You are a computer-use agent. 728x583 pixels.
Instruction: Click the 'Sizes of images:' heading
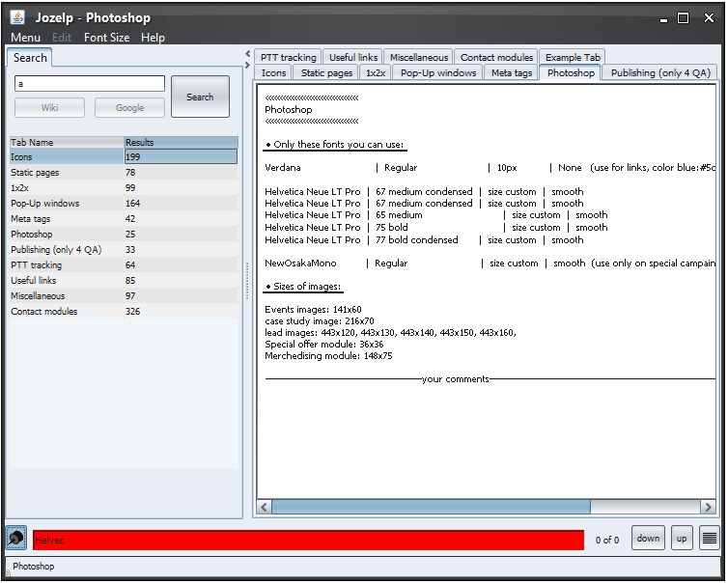pos(303,287)
